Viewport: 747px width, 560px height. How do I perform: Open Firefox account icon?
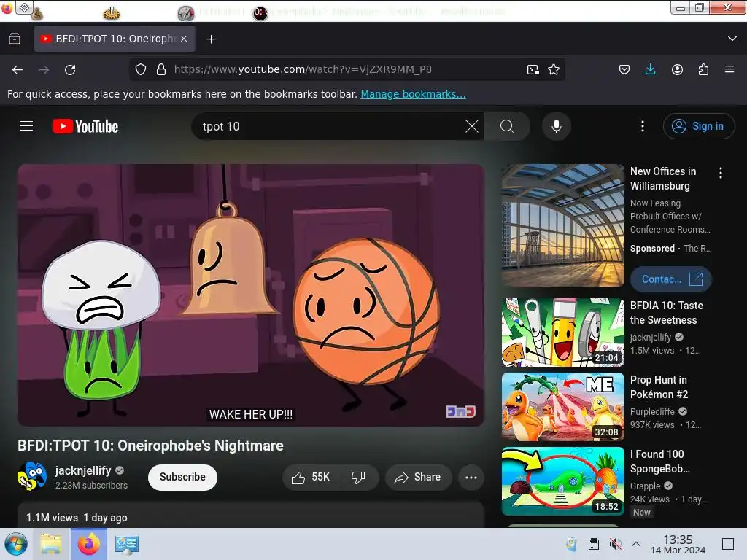(x=677, y=69)
